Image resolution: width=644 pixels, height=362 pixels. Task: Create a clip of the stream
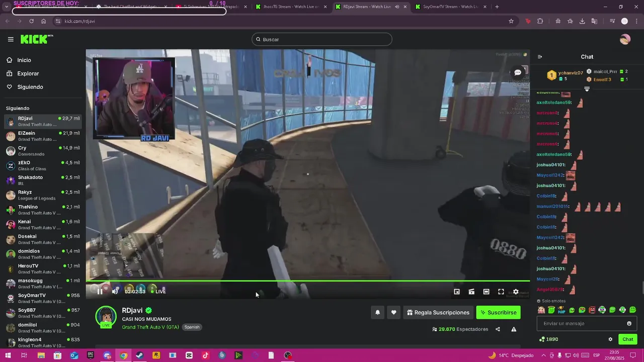[471, 292]
